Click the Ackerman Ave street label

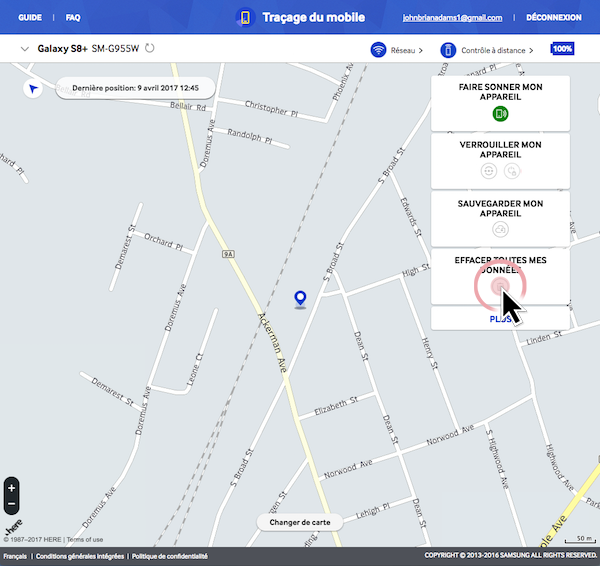click(272, 343)
